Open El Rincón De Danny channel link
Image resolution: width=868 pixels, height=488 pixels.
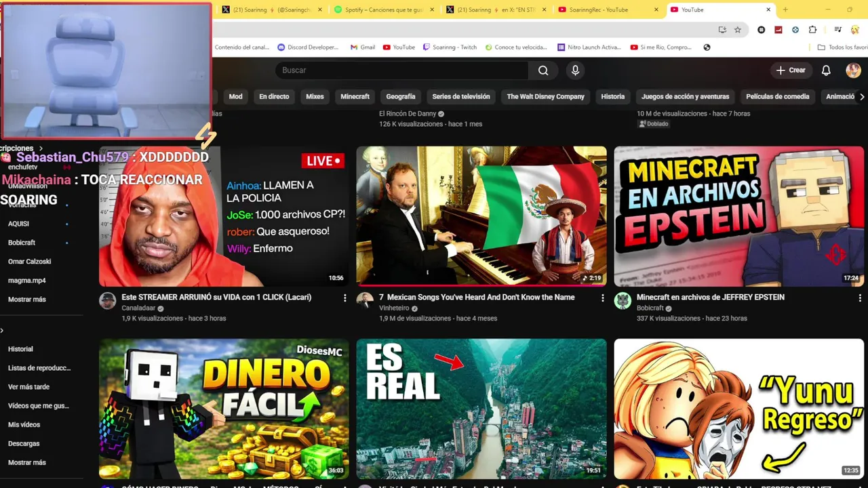(408, 114)
